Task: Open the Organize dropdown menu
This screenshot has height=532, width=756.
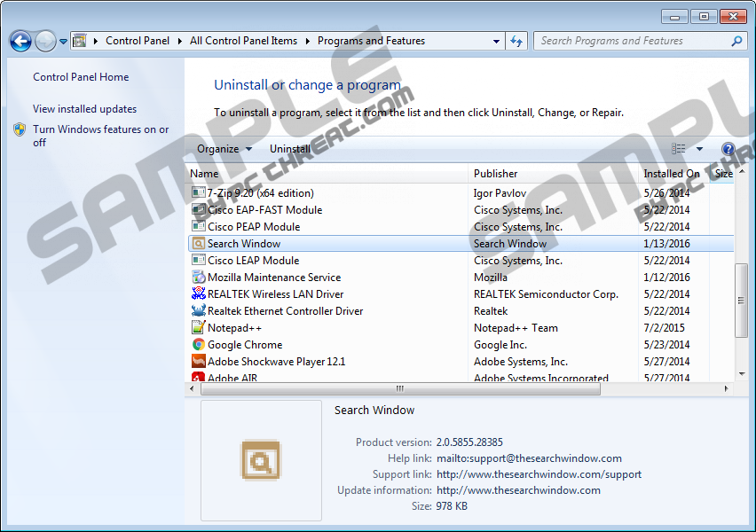Action: pyautogui.click(x=224, y=149)
